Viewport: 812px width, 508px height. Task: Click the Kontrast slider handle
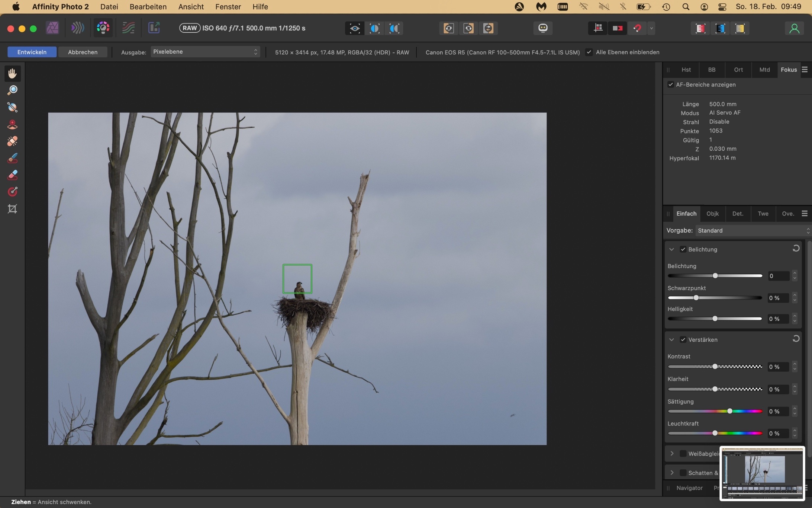pos(715,367)
